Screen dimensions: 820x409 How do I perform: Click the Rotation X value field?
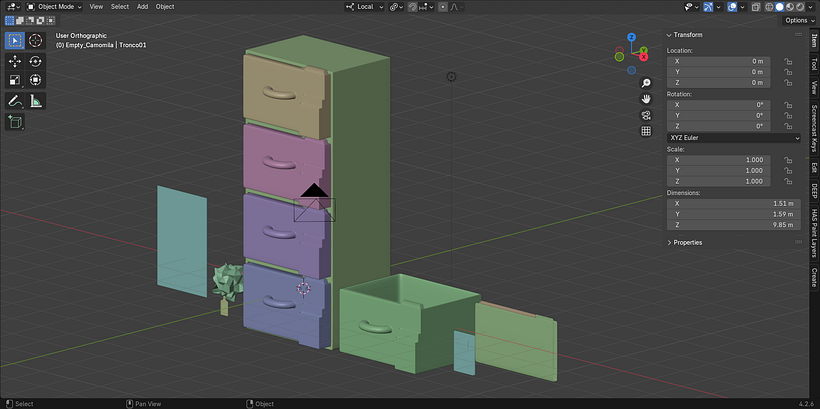pos(719,105)
